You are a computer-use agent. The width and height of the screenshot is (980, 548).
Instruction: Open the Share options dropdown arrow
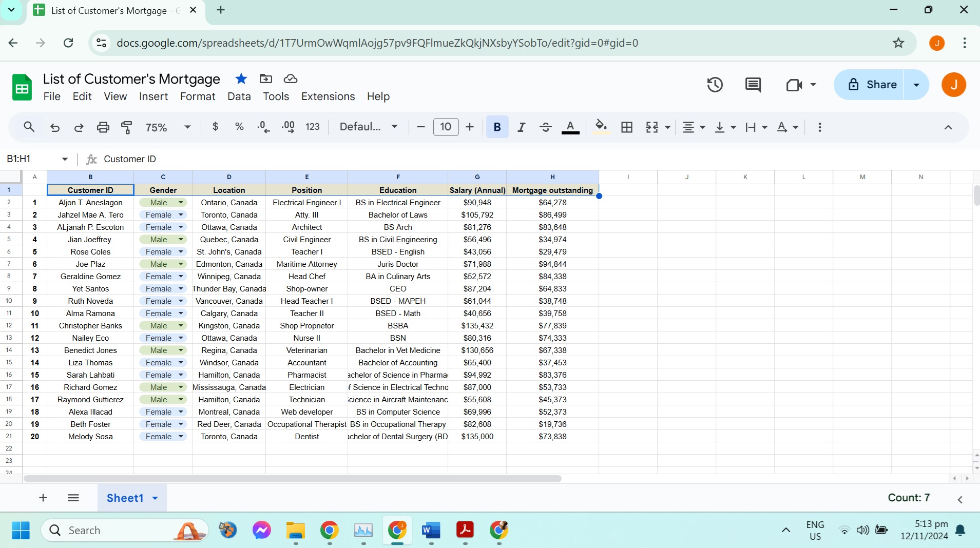pos(916,85)
